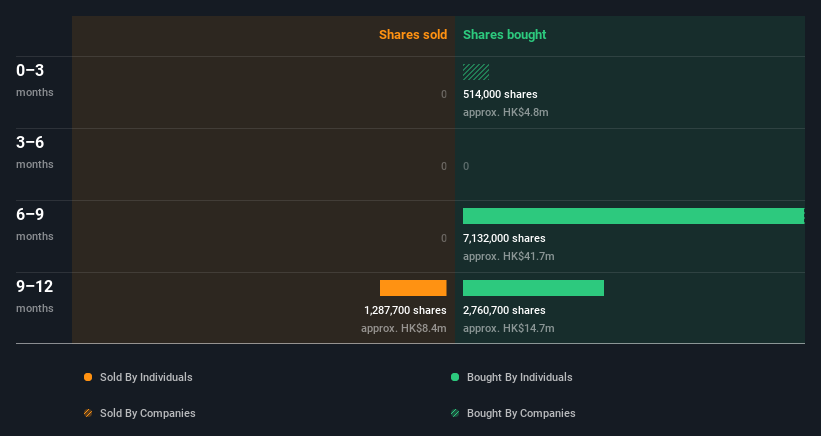Click the striped Sold By Companies legend icon
Viewport: 821px width, 436px height.
point(88,413)
